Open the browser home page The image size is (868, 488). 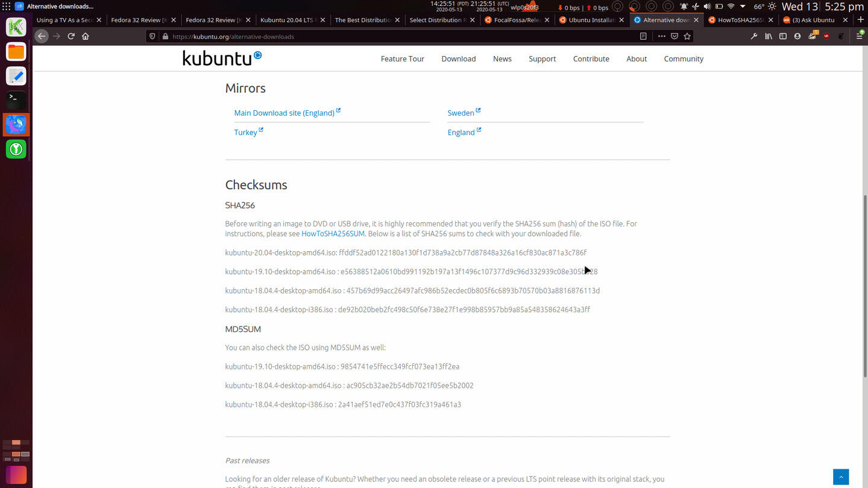(x=86, y=36)
